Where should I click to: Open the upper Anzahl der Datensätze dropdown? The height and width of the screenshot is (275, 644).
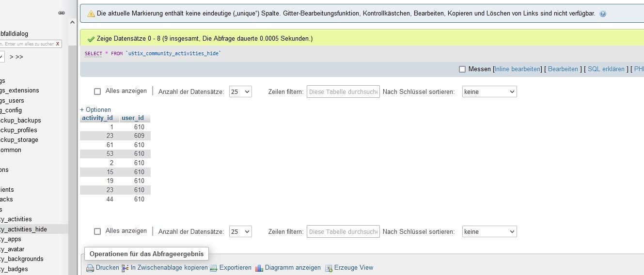[240, 92]
